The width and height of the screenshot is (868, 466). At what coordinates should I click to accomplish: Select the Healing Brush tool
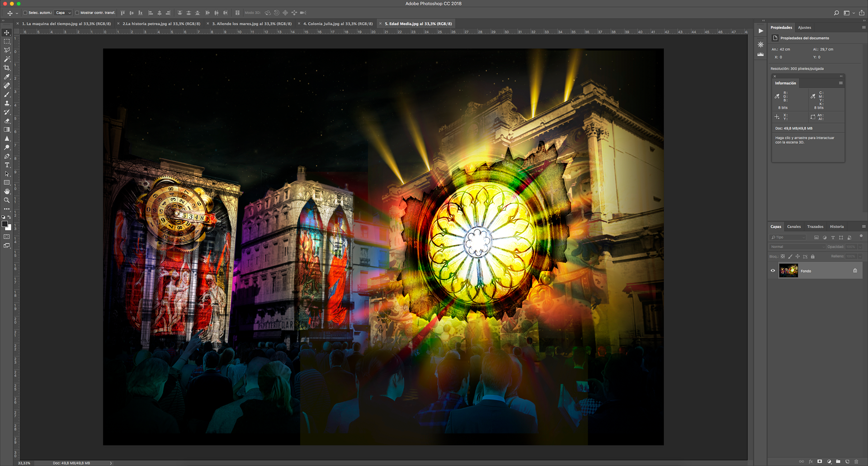pyautogui.click(x=7, y=85)
